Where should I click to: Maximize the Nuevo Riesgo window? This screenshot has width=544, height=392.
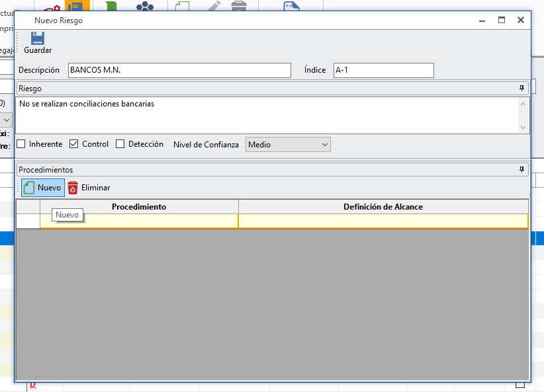(502, 20)
